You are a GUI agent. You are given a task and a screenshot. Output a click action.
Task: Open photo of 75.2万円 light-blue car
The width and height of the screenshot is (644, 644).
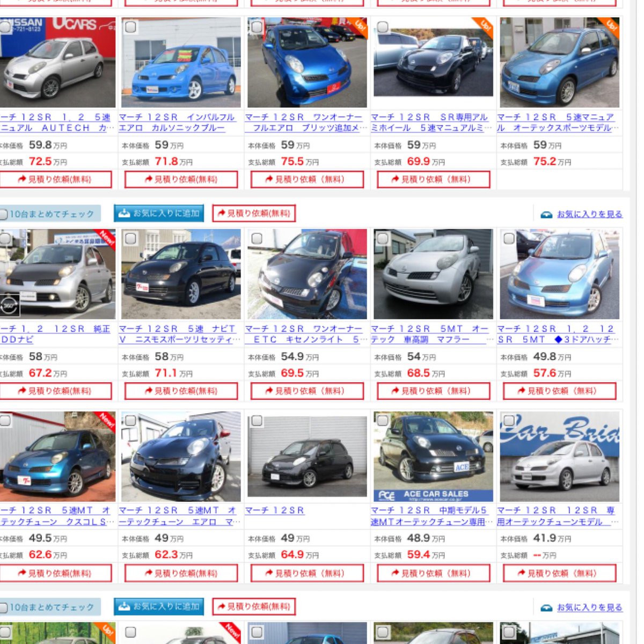pyautogui.click(x=559, y=62)
